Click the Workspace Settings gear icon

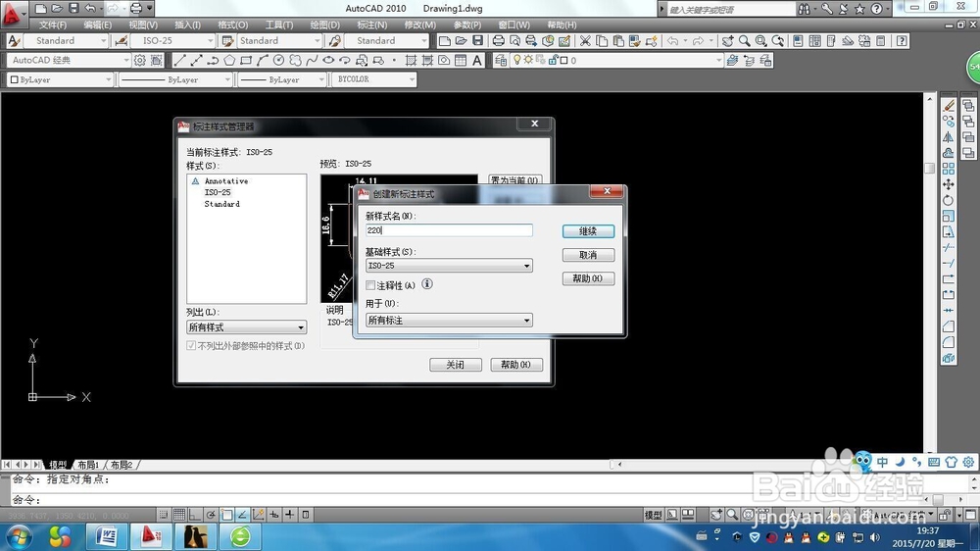(x=140, y=61)
